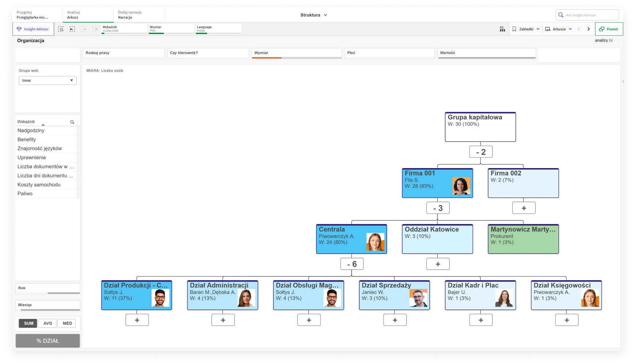Screen dimensions: 636x364
Task: Switch aggregation to MED
Action: click(67, 323)
